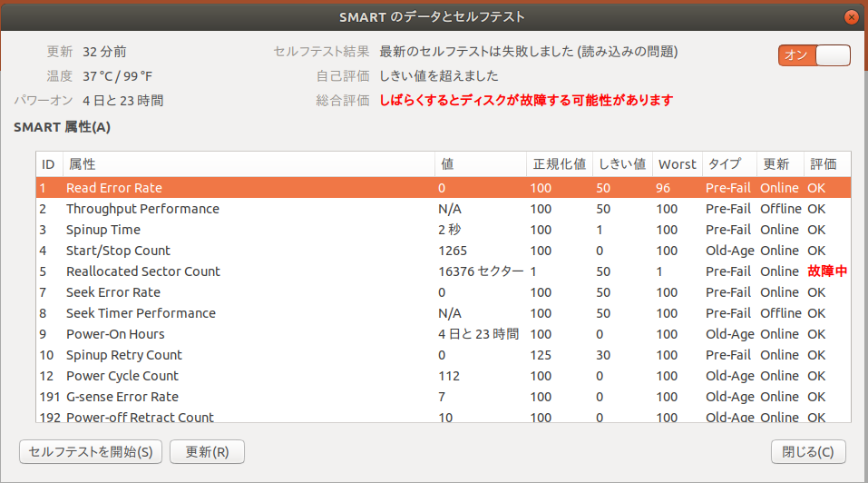Click the しきい値を超えました self-assessment text

coord(439,76)
